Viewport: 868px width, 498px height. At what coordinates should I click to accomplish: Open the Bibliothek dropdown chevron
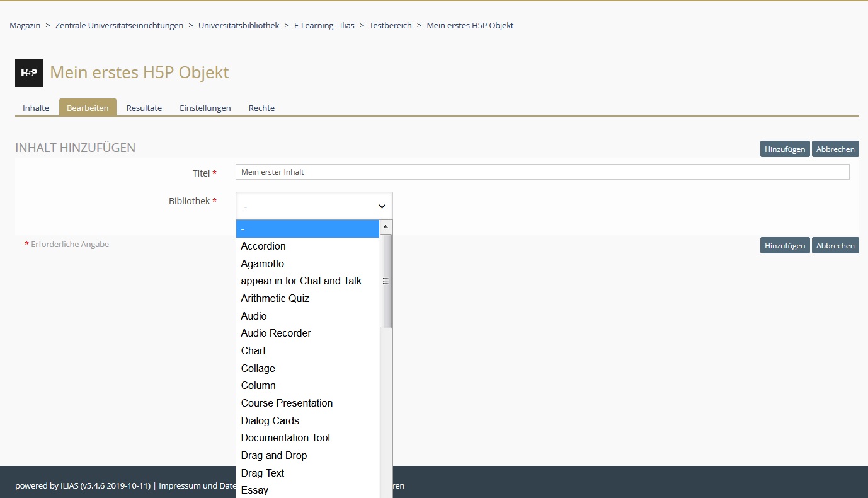[x=381, y=206]
